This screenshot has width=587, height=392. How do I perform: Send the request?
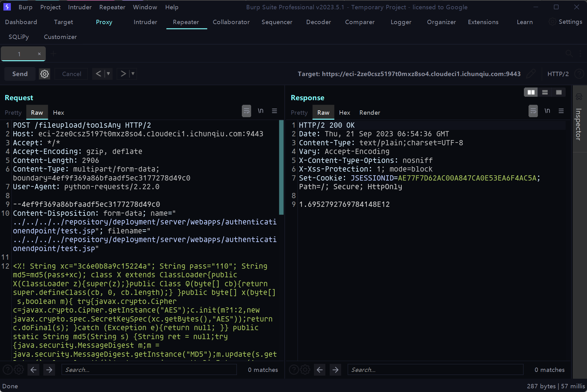[20, 74]
